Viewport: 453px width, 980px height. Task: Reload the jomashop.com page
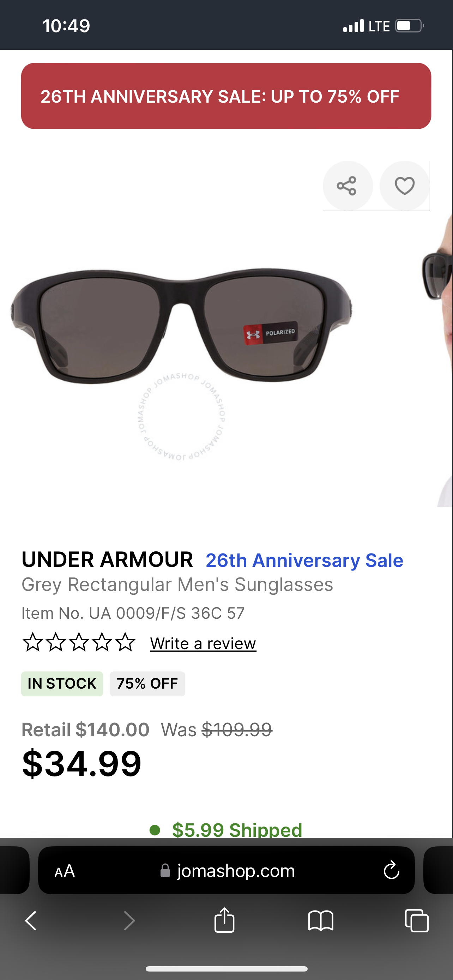tap(391, 870)
